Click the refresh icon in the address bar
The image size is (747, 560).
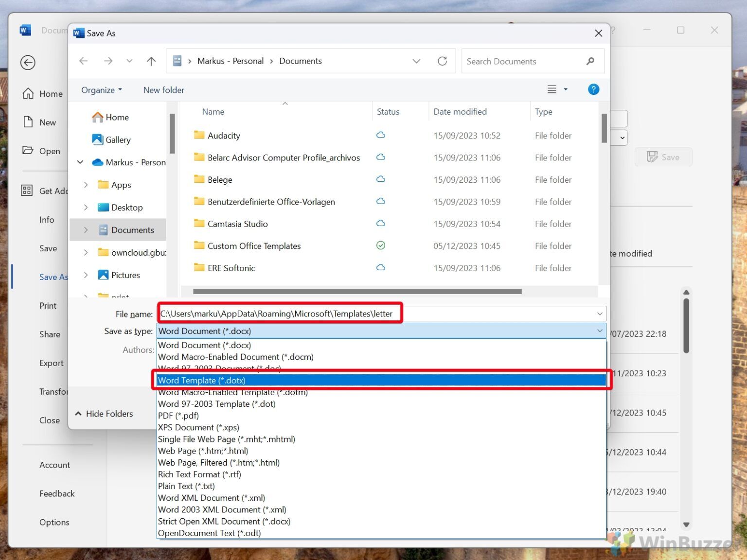click(443, 61)
